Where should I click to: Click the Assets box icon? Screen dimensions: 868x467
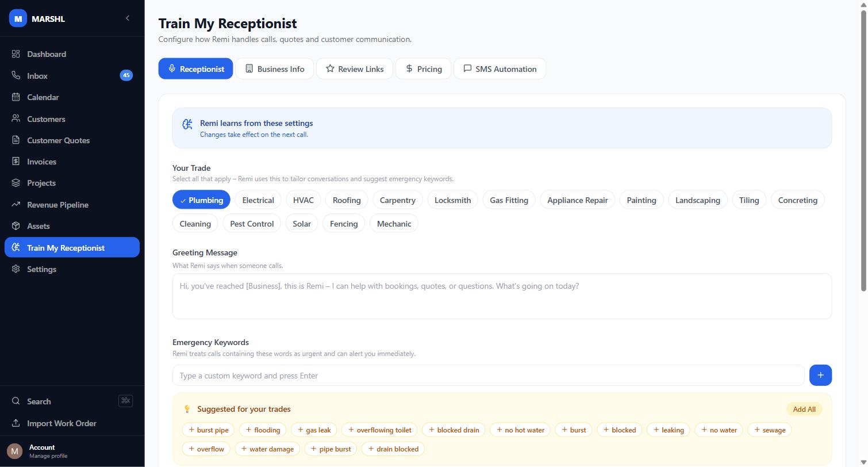[16, 226]
